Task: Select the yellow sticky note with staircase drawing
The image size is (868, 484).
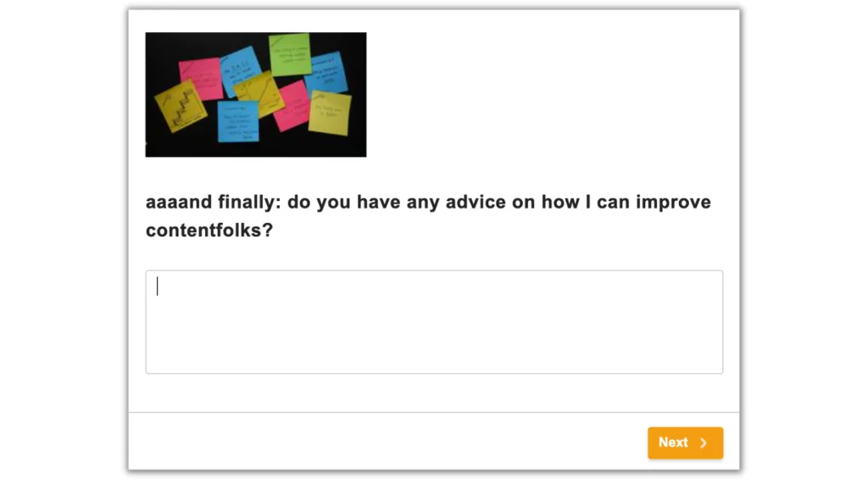Action: (x=180, y=106)
